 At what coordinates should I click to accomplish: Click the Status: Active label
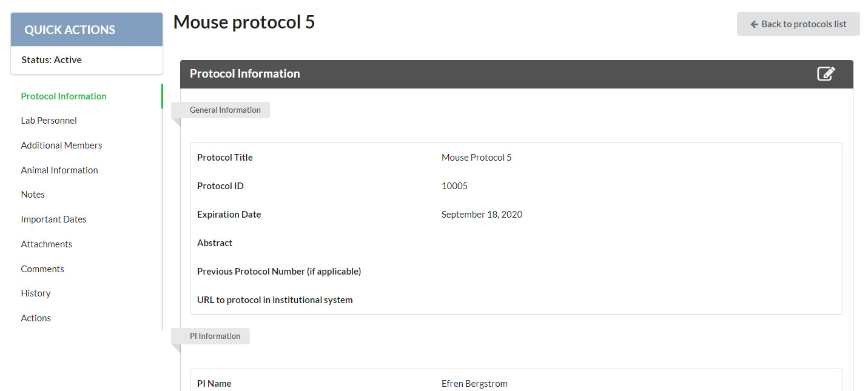pos(52,60)
